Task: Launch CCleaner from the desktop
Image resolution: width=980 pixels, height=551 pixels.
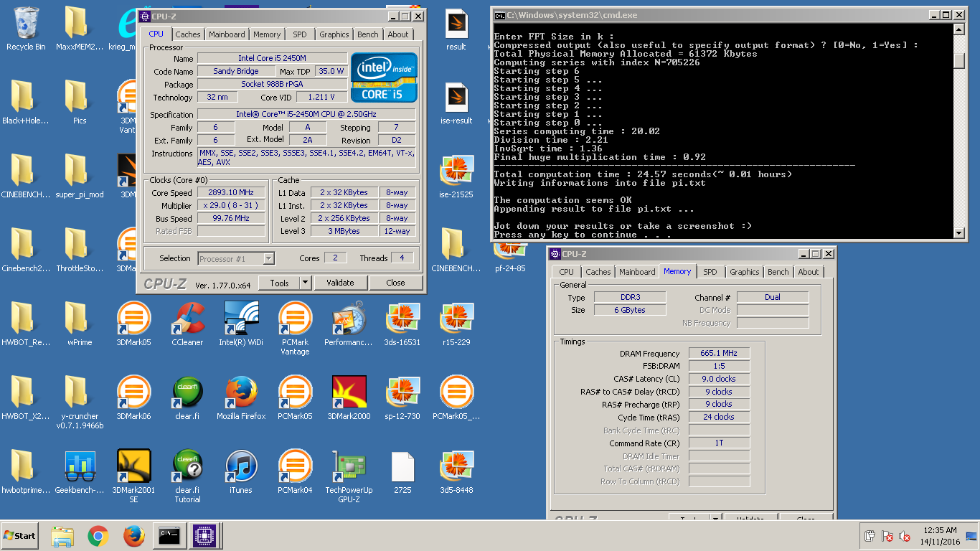Action: (187, 324)
